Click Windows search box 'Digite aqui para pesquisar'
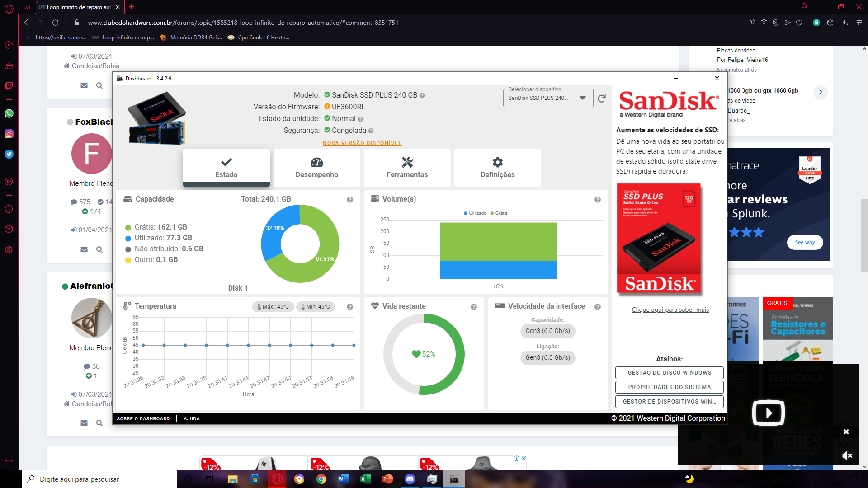Screen dimensions: 868x488 coord(99,479)
